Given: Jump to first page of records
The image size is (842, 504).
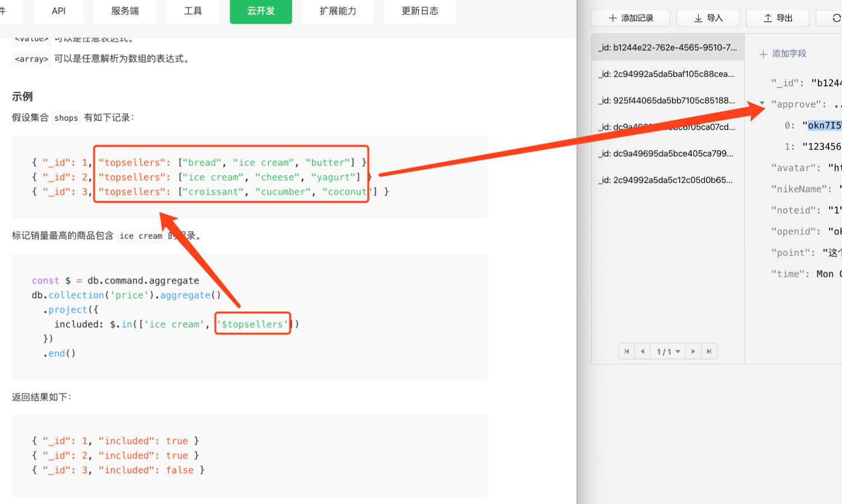Looking at the screenshot, I should point(626,351).
